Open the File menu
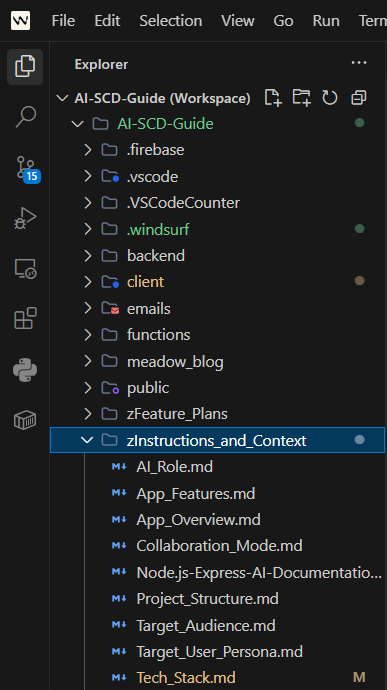The height and width of the screenshot is (690, 387). (x=63, y=21)
